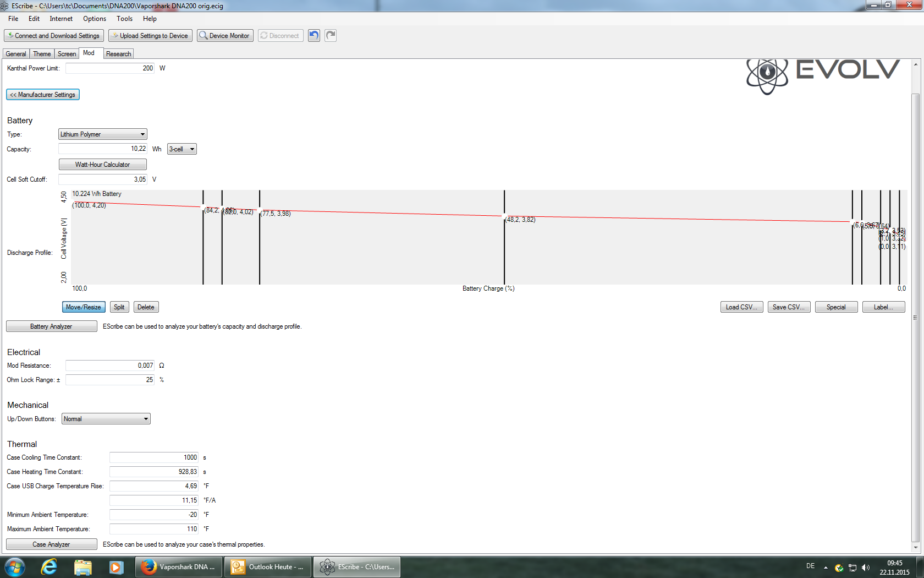
Task: Open Device Monitor from toolbar
Action: point(225,36)
